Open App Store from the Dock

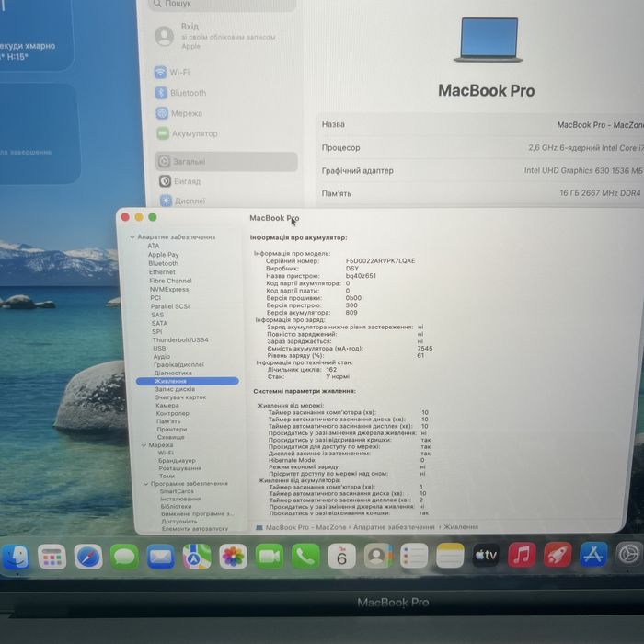tap(593, 554)
